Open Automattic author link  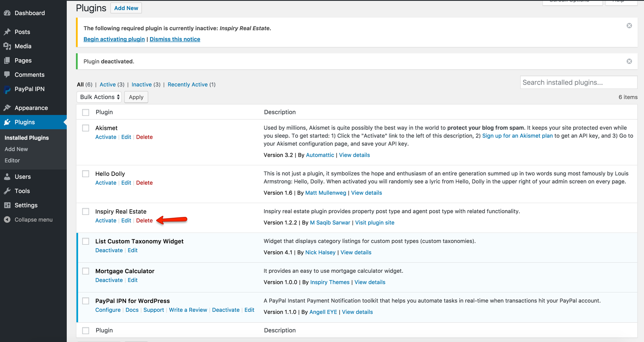click(320, 155)
